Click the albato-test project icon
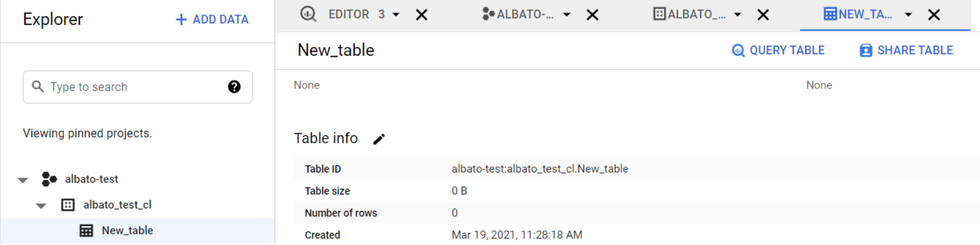Viewport: 980px width, 245px height. (49, 179)
